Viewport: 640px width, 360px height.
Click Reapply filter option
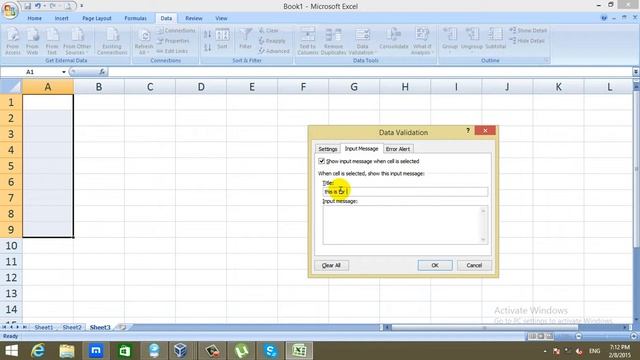(272, 41)
